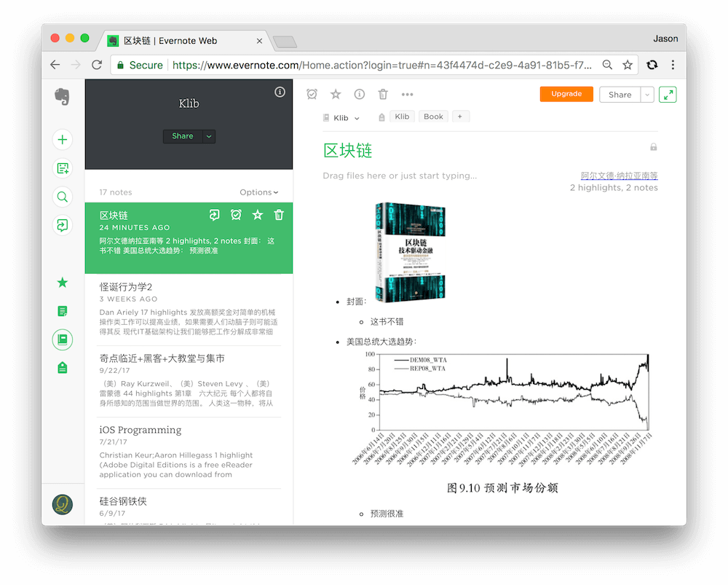Reload the page in browser
728x585 pixels.
click(97, 65)
